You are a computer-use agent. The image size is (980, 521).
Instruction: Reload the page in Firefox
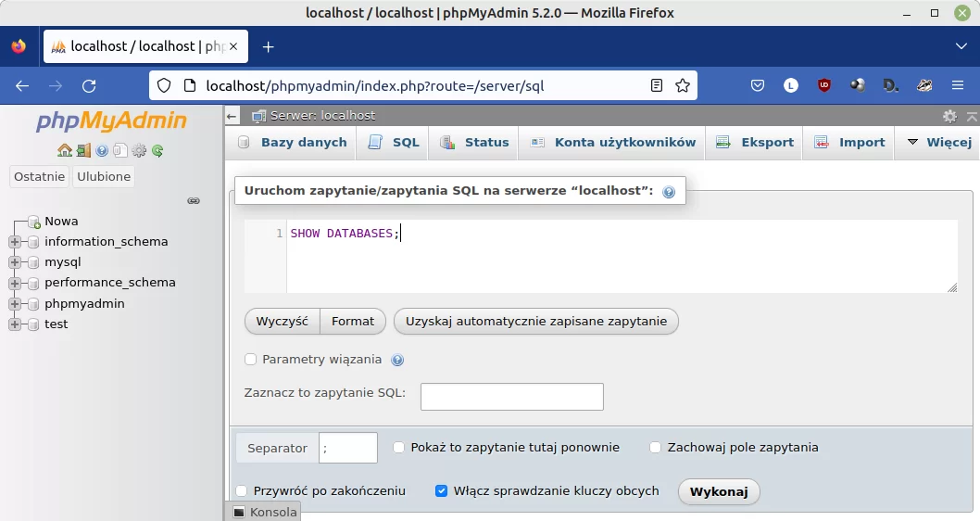[89, 85]
